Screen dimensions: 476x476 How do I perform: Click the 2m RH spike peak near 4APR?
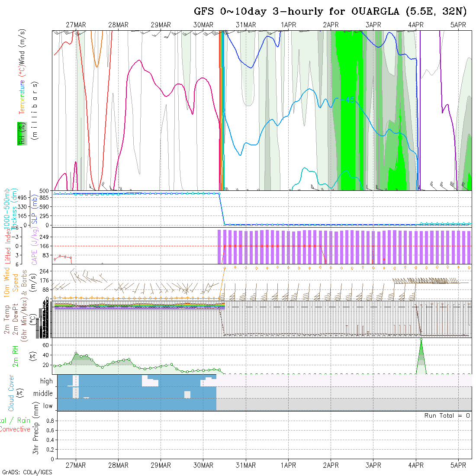click(421, 340)
